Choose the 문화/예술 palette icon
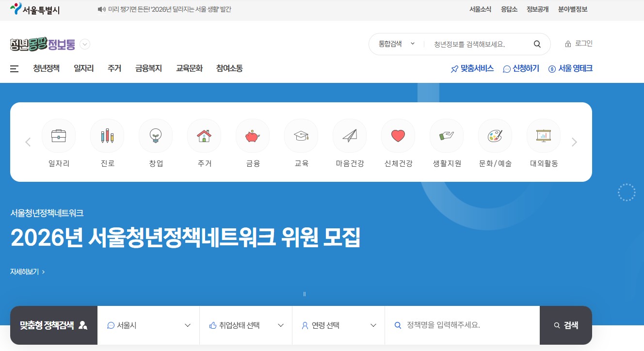 click(495, 136)
